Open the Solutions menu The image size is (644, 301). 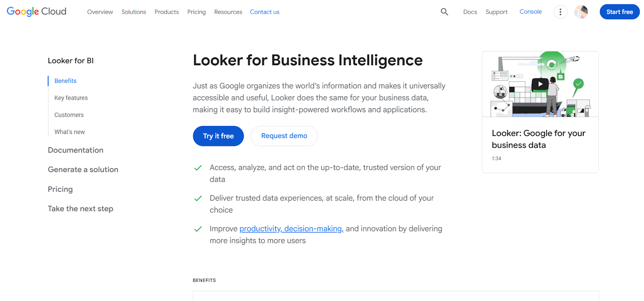(x=134, y=12)
